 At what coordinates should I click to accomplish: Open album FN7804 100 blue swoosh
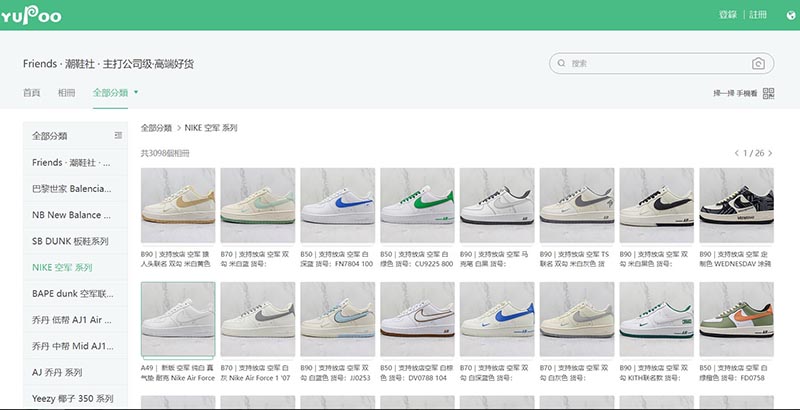(x=338, y=206)
